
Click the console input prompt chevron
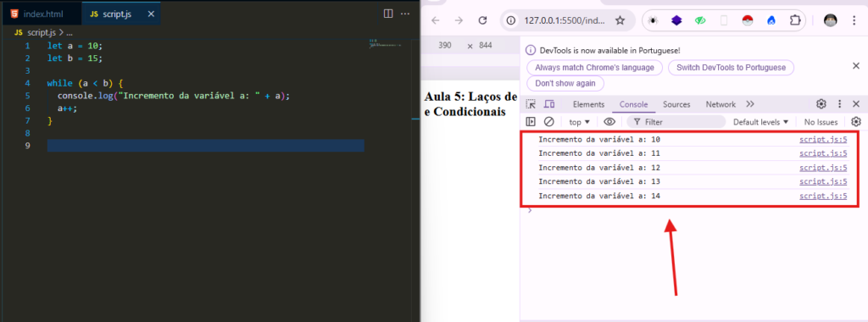[530, 210]
